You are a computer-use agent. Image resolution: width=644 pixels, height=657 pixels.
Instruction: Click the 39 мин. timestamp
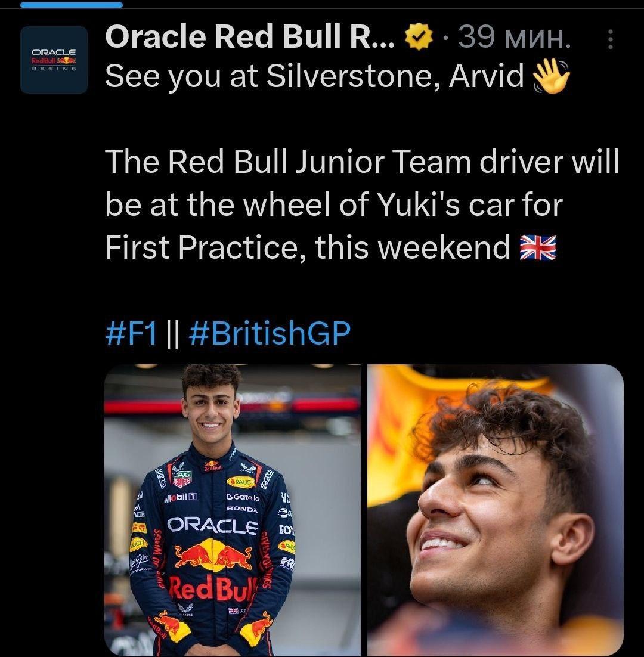(x=514, y=38)
